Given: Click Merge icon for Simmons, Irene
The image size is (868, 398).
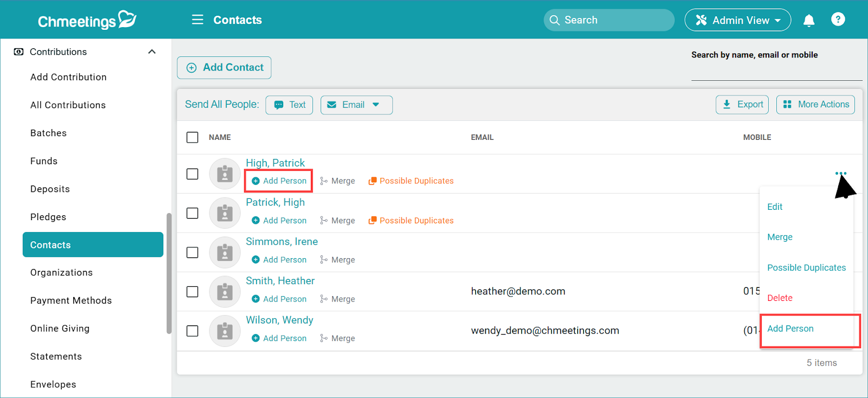Looking at the screenshot, I should pyautogui.click(x=324, y=260).
